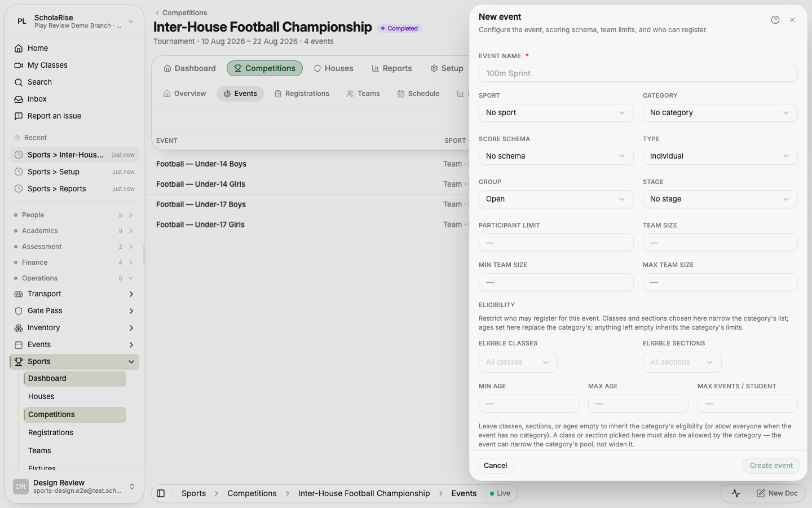Open the Teams sub-tab
The height and width of the screenshot is (508, 812).
click(x=363, y=94)
